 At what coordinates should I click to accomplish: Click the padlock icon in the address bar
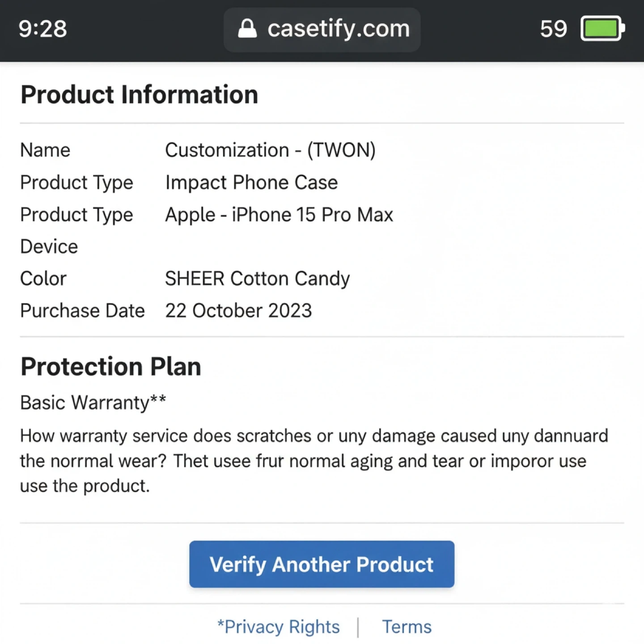pyautogui.click(x=247, y=29)
